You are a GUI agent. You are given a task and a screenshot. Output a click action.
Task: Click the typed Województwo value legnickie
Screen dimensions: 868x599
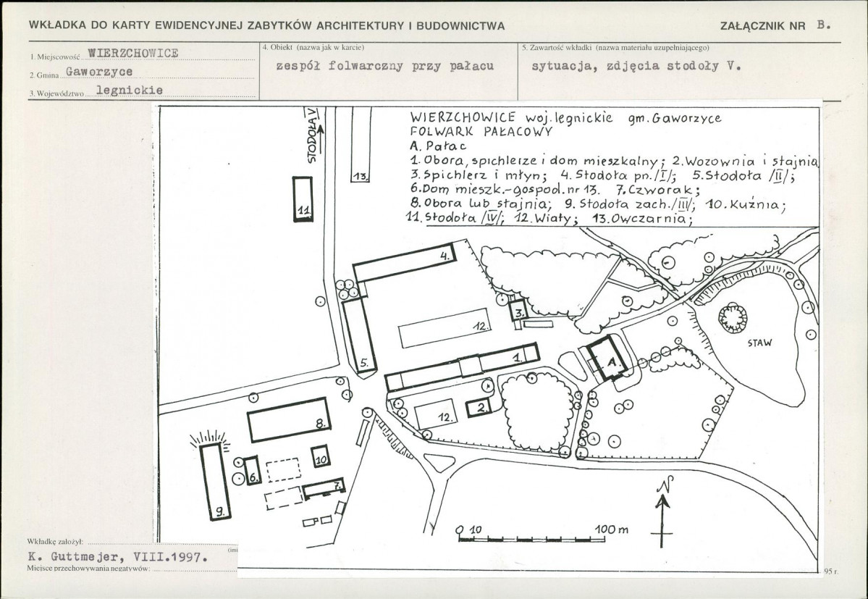[x=129, y=90]
